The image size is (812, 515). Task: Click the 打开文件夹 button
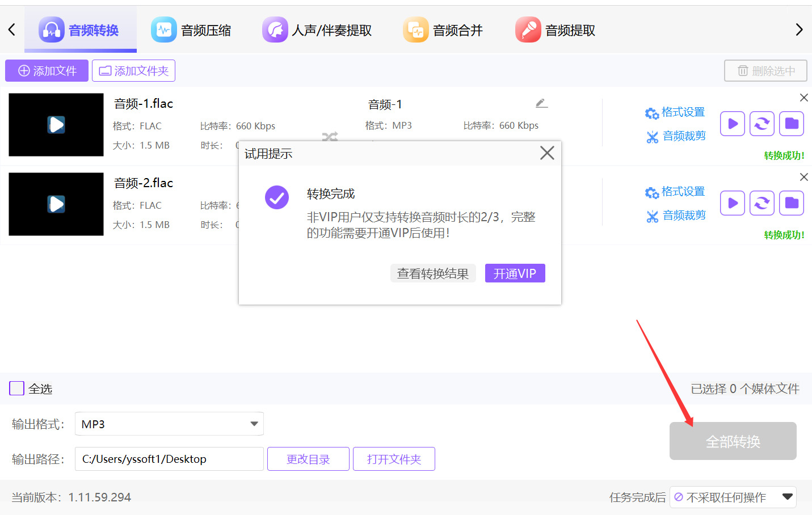(394, 459)
